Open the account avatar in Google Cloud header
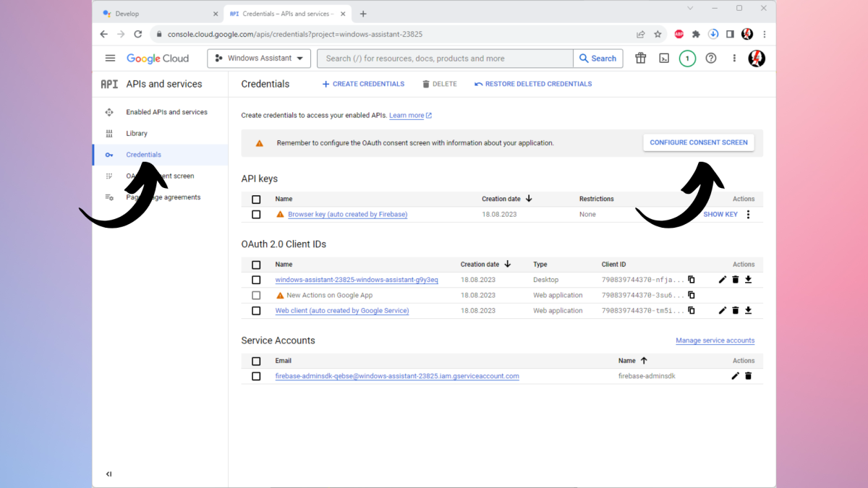 (756, 59)
